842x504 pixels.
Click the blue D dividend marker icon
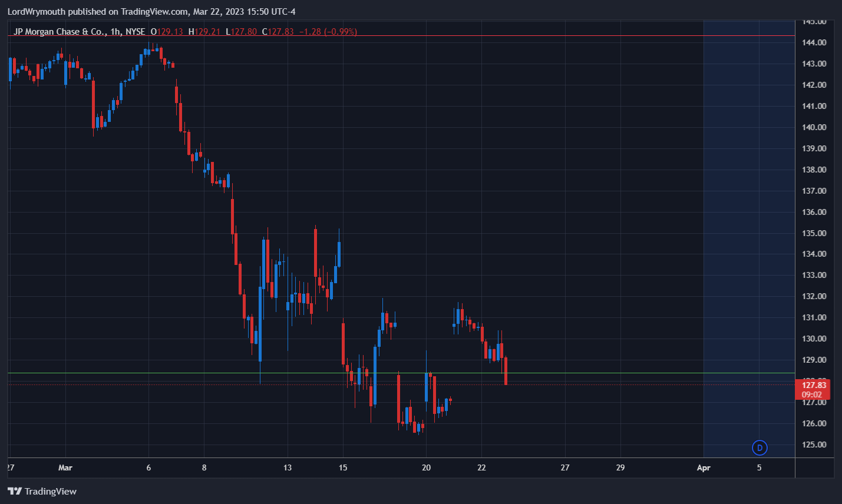click(x=760, y=448)
